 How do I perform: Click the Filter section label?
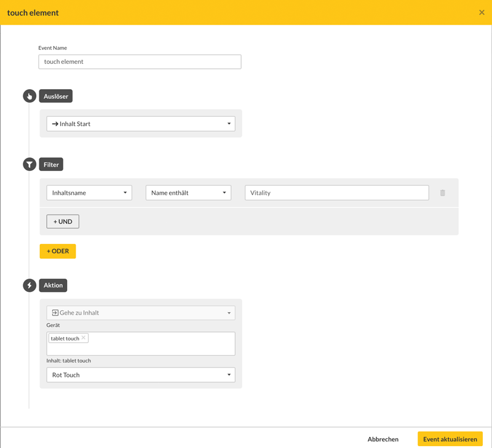51,164
